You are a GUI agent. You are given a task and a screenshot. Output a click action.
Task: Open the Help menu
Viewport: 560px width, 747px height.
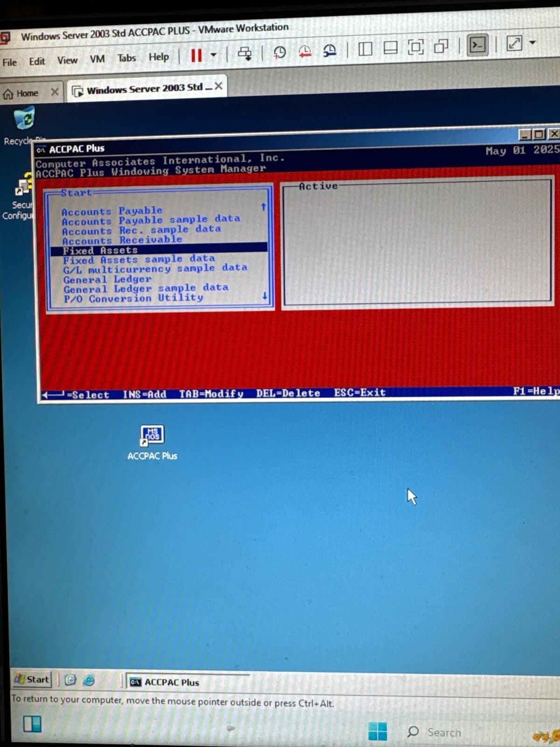159,57
